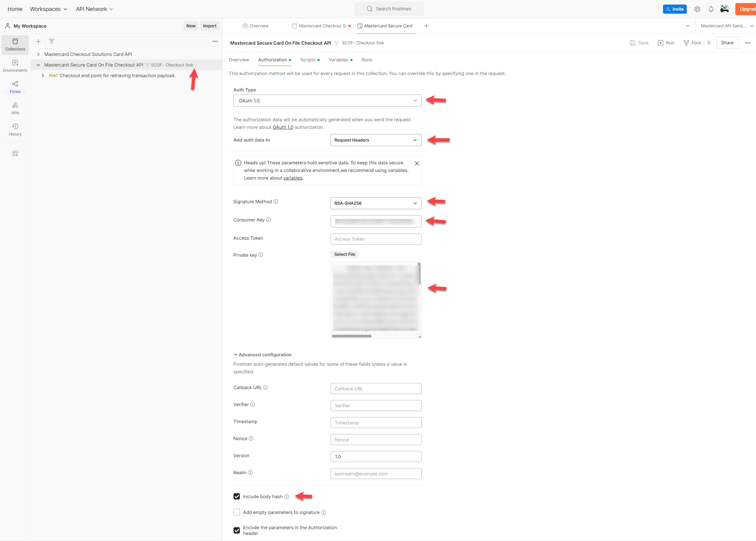Open Signature Method dropdown

coord(376,203)
